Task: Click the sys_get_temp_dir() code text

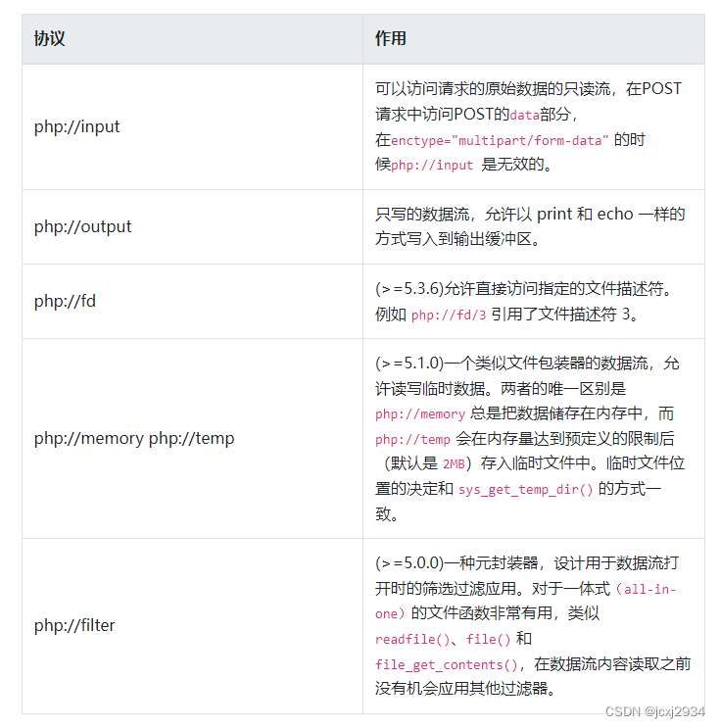Action: 525,489
